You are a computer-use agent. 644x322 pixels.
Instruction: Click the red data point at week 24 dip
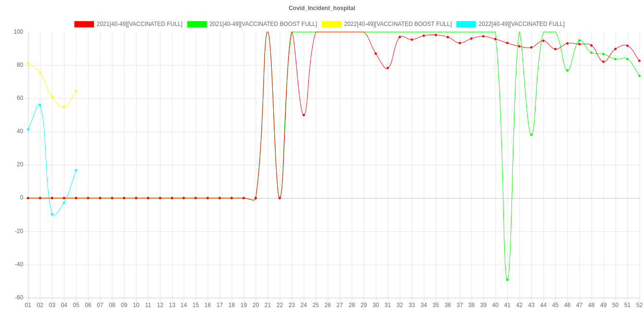pyautogui.click(x=304, y=115)
